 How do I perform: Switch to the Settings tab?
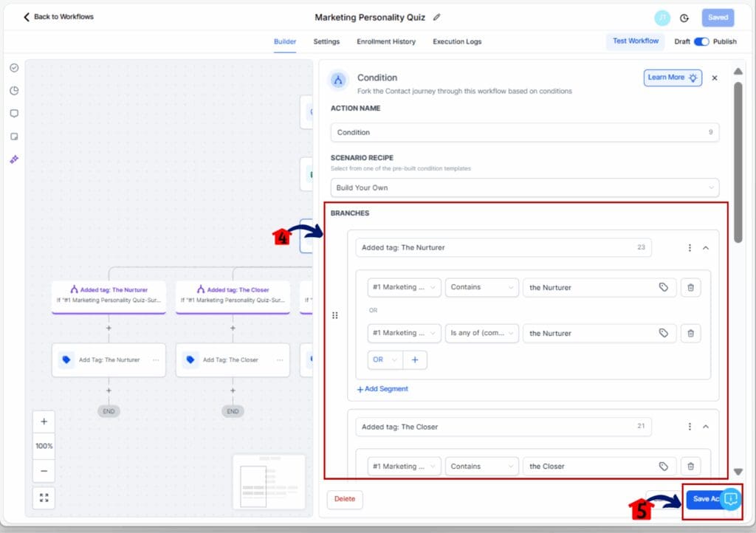coord(326,41)
